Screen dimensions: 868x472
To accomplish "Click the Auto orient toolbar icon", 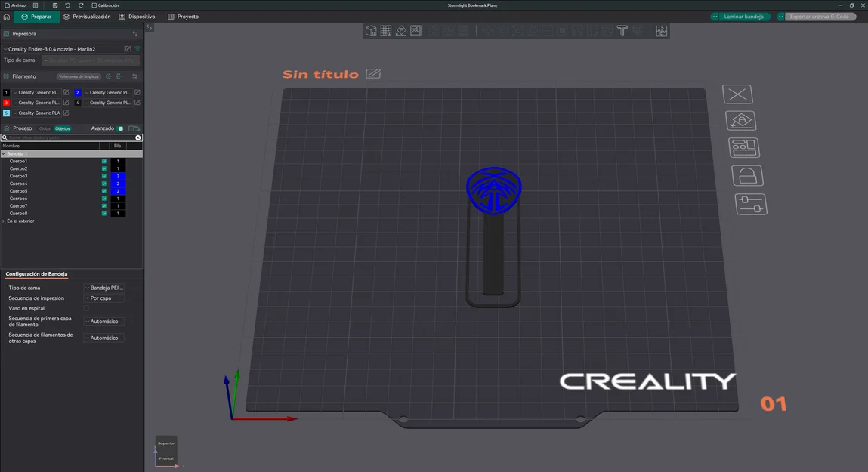I will click(x=401, y=31).
